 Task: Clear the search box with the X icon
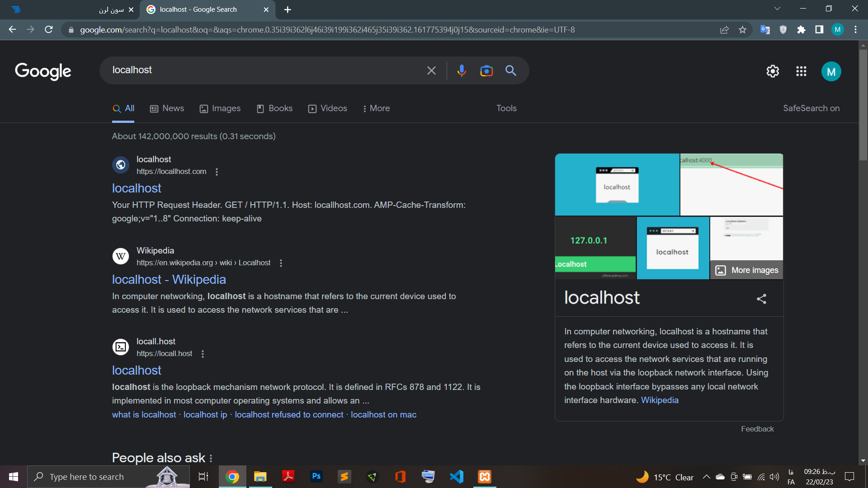click(x=431, y=70)
